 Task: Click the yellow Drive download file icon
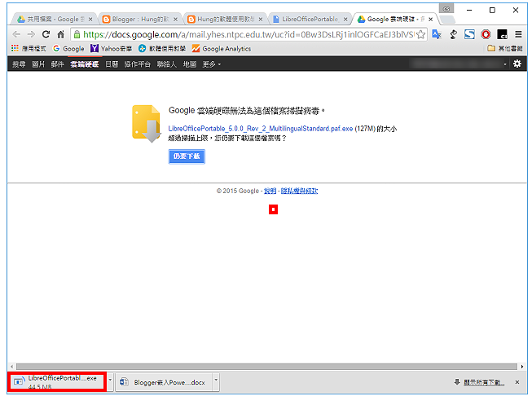(x=146, y=124)
